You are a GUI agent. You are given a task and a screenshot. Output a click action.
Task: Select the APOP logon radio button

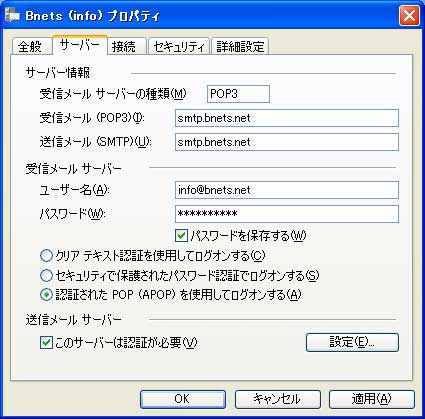click(46, 295)
